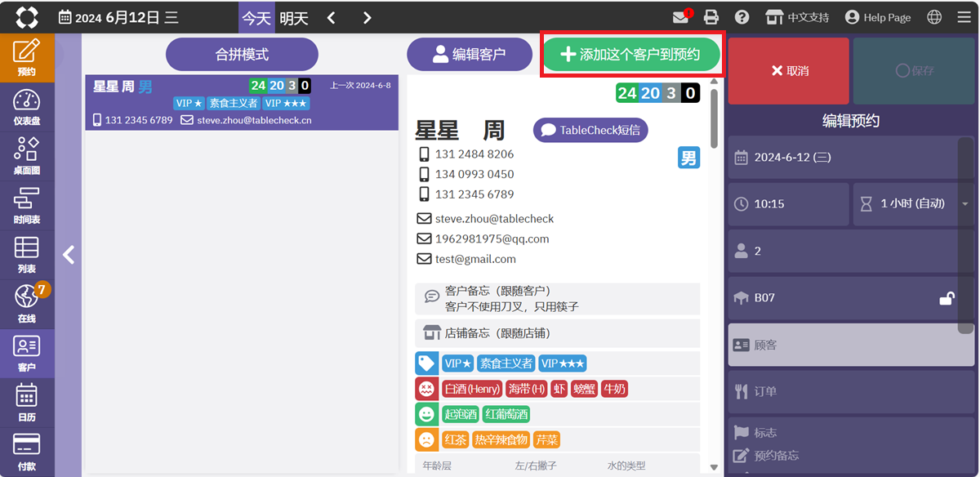Image resolution: width=980 pixels, height=477 pixels.
Task: Click the TableCheck logo icon
Action: click(x=27, y=17)
